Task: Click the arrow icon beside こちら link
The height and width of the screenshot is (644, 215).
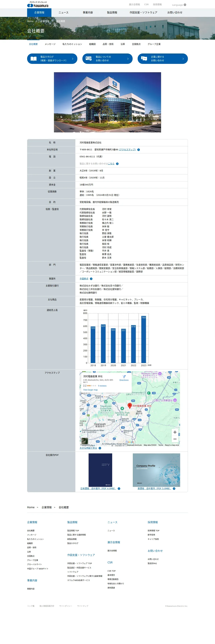Action: coord(117,164)
